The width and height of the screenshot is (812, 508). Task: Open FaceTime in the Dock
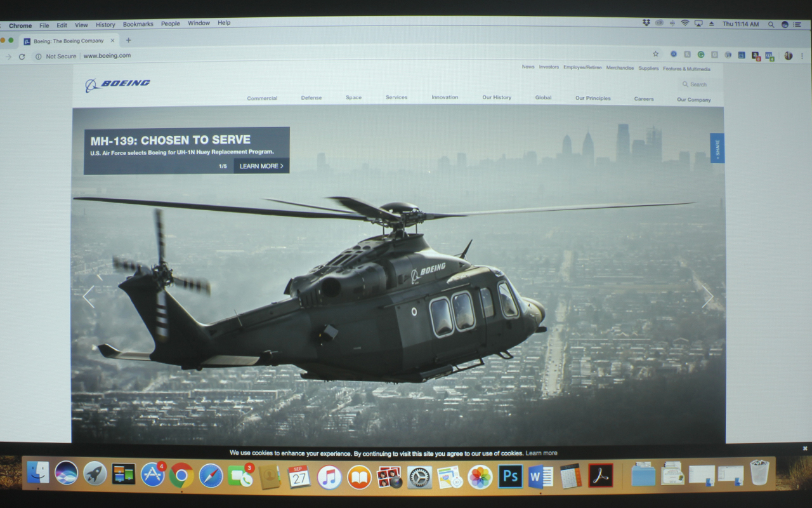click(240, 476)
